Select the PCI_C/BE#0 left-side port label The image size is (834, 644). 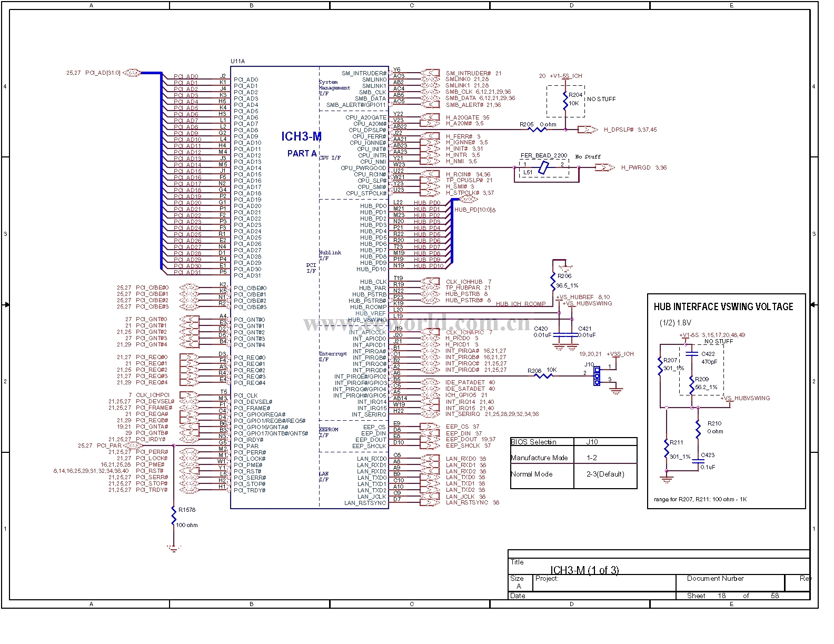[152, 288]
